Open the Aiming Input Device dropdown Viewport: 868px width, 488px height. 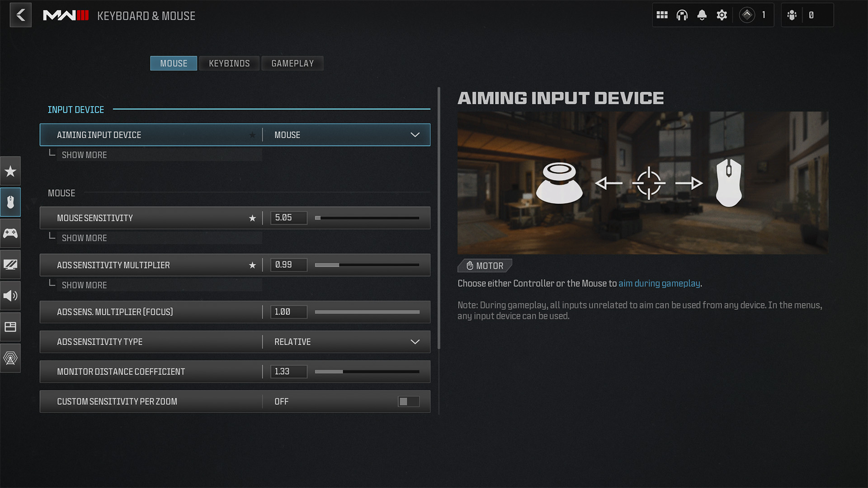(x=415, y=135)
